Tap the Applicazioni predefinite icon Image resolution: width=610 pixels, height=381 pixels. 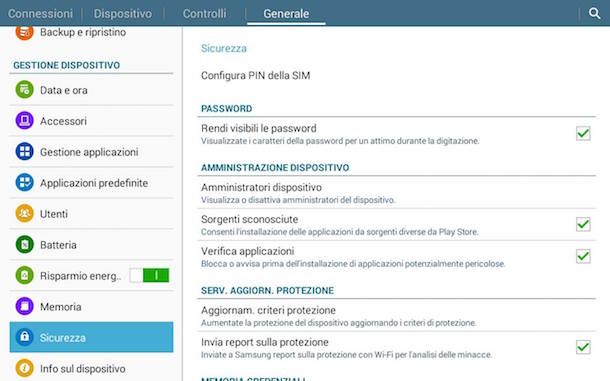coord(25,183)
